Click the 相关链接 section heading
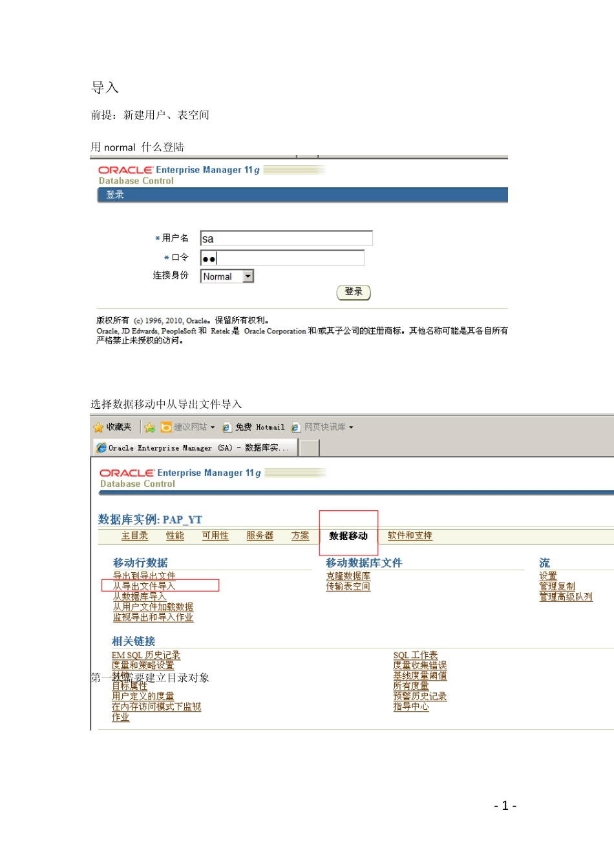 (x=133, y=641)
